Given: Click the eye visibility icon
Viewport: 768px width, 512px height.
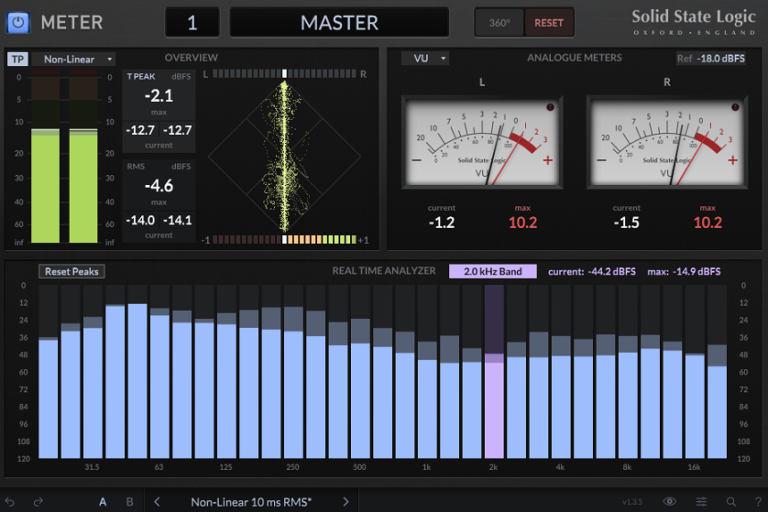Looking at the screenshot, I should point(670,501).
